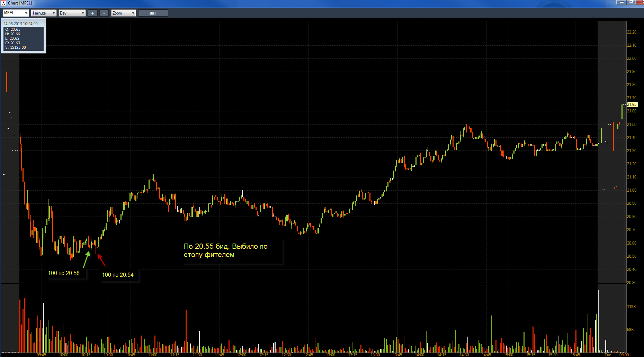Image resolution: width=644 pixels, height=357 pixels.
Task: Minimize the Chart window
Action: click(621, 2)
